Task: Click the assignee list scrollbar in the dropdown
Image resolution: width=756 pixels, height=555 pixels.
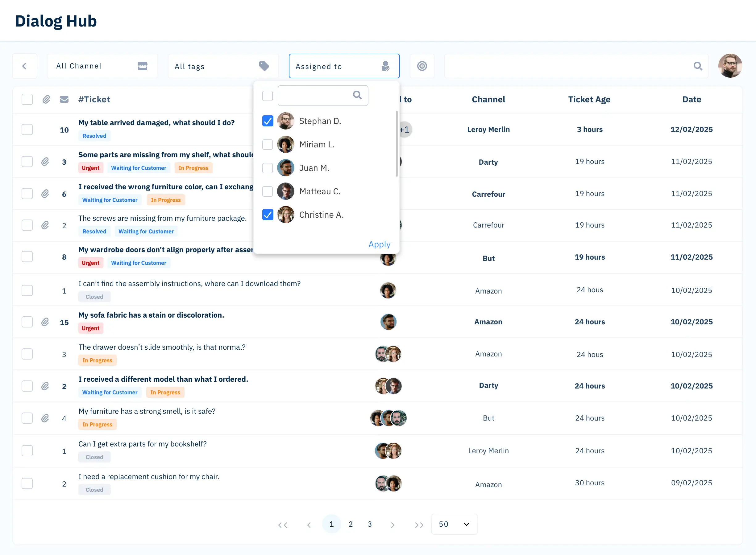Action: [x=397, y=144]
